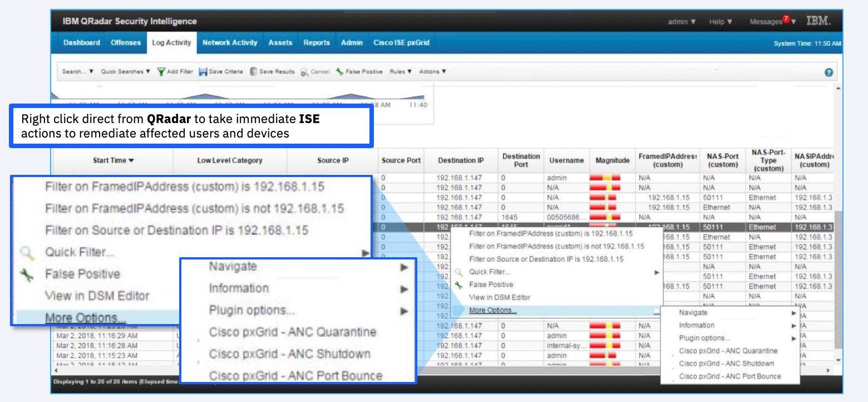Click the Cancel search toolbar icon
868x402 pixels.
[x=305, y=72]
